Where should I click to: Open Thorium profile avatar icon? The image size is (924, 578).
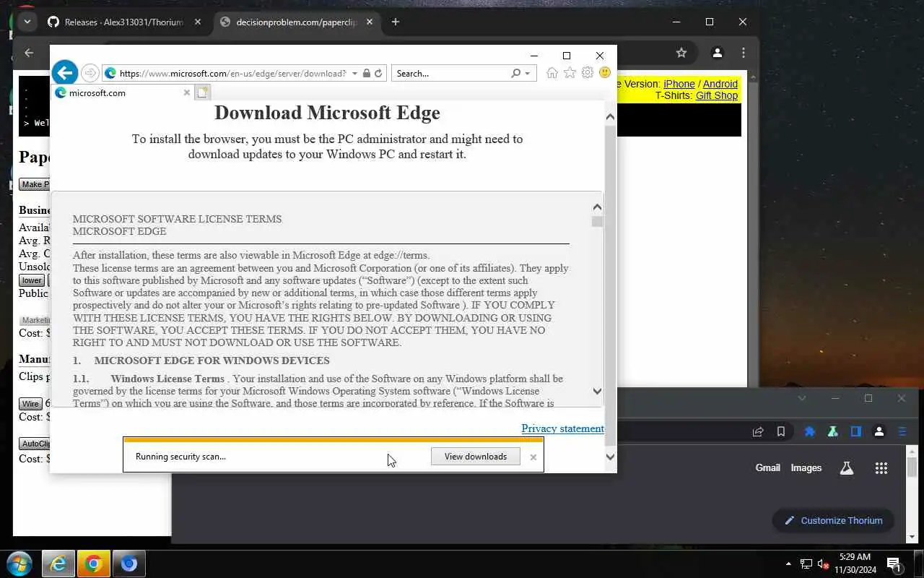(x=879, y=431)
